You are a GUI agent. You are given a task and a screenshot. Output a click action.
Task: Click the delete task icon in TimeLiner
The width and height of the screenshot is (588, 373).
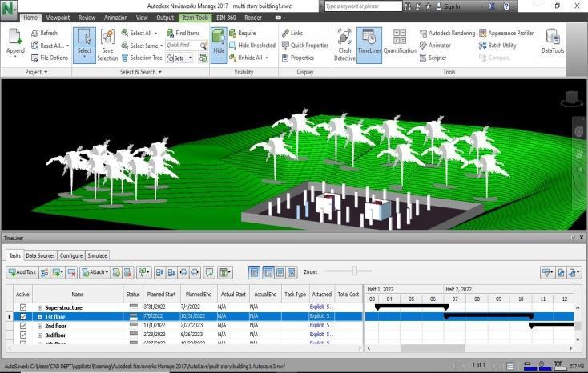point(71,272)
